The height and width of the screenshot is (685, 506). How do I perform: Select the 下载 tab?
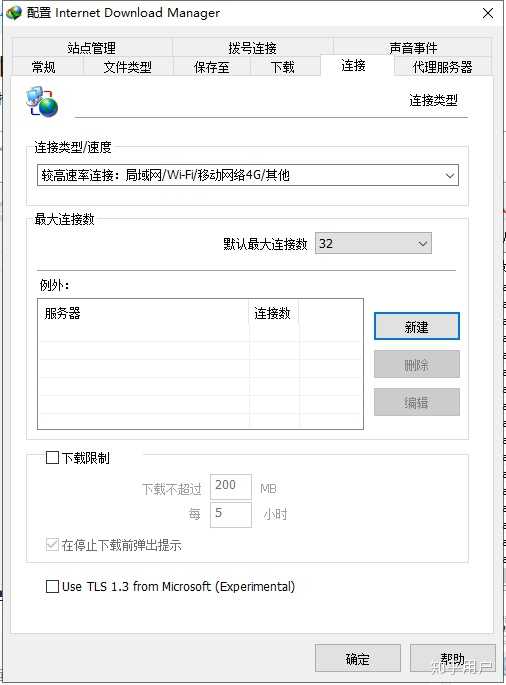[x=283, y=67]
